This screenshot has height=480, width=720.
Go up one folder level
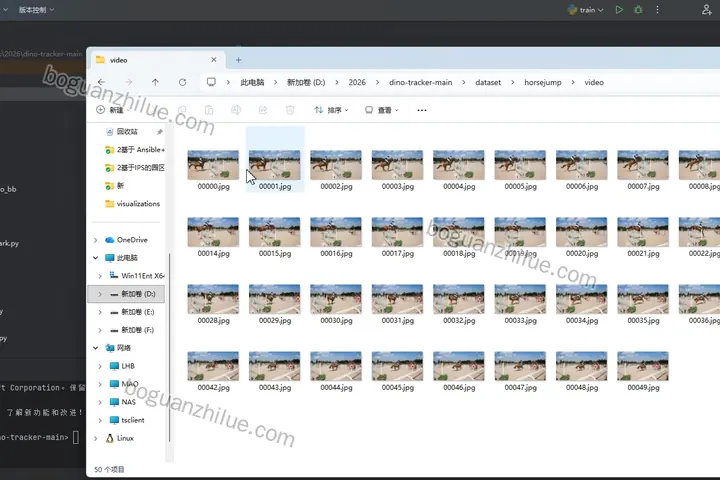(x=155, y=82)
